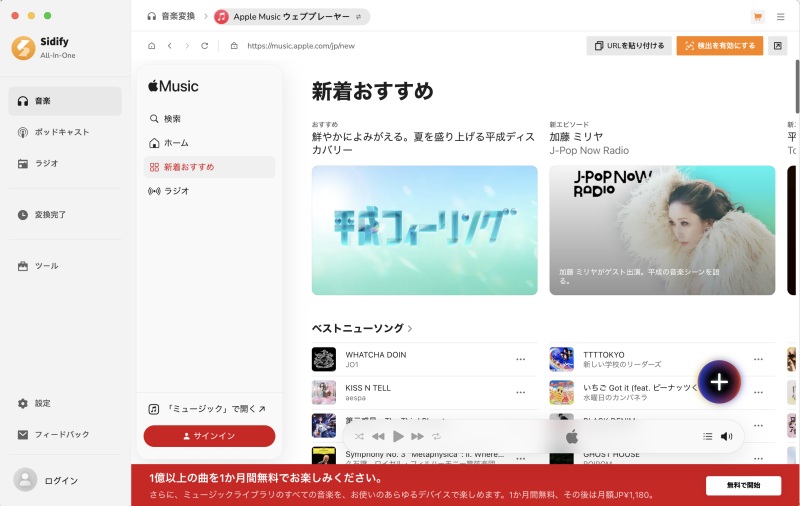
Task: Click the 無料で開始 button in banner
Action: coord(743,485)
